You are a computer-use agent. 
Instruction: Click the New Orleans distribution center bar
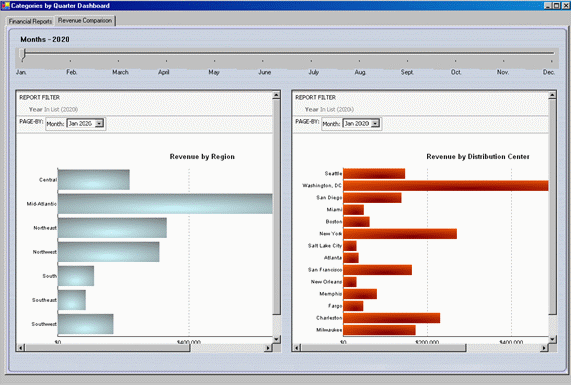pos(350,282)
